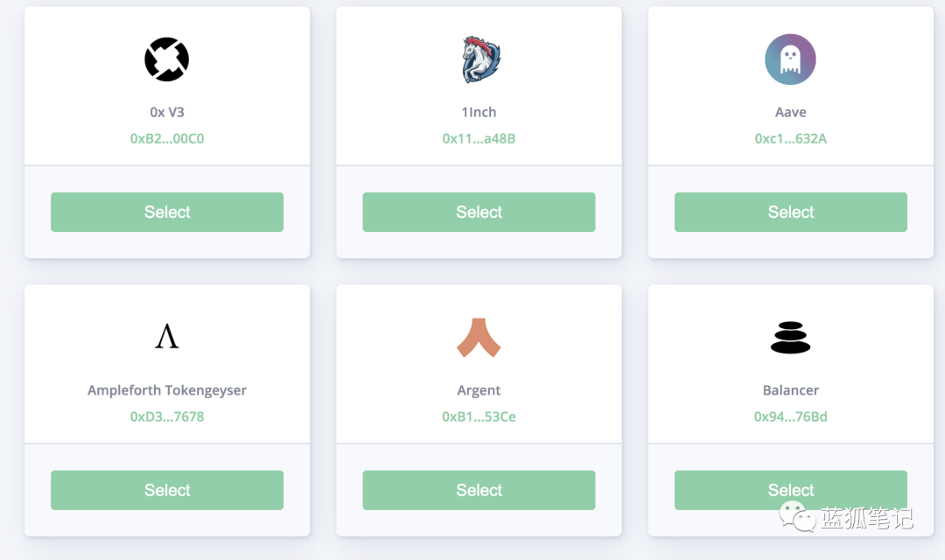This screenshot has width=945, height=560.
Task: Select the Ampleforth Tokengeyser protocol
Action: click(167, 490)
